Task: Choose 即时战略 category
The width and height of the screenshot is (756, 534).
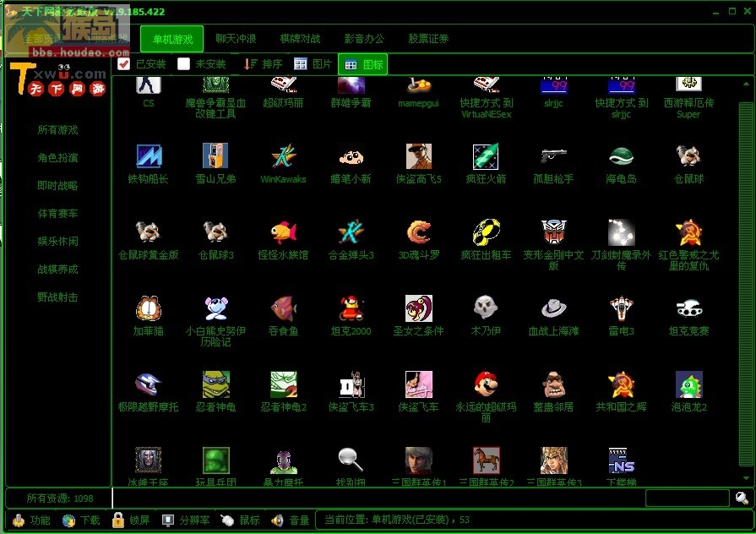Action: click(x=57, y=186)
